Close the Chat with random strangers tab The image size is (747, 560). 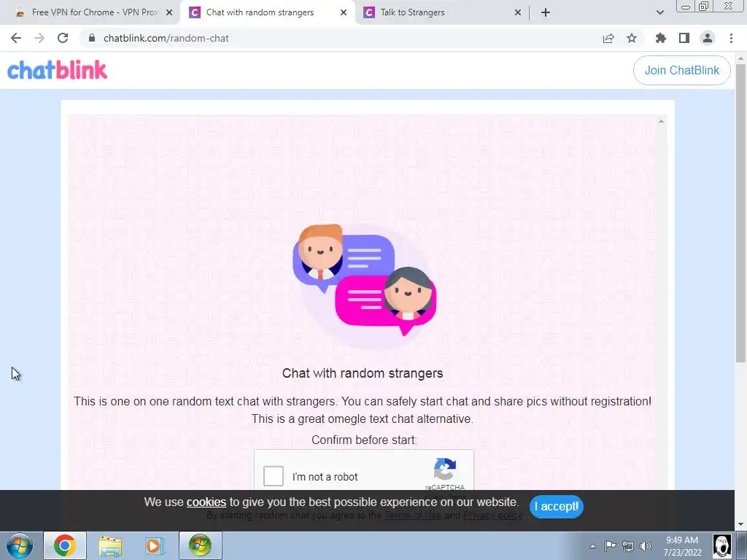(344, 13)
